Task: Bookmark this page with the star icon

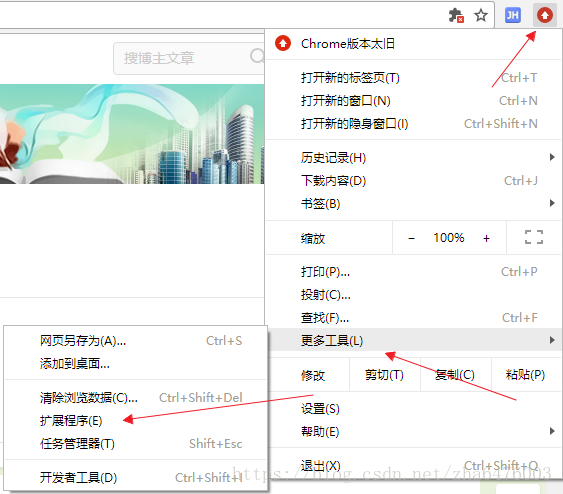Action: (x=480, y=15)
